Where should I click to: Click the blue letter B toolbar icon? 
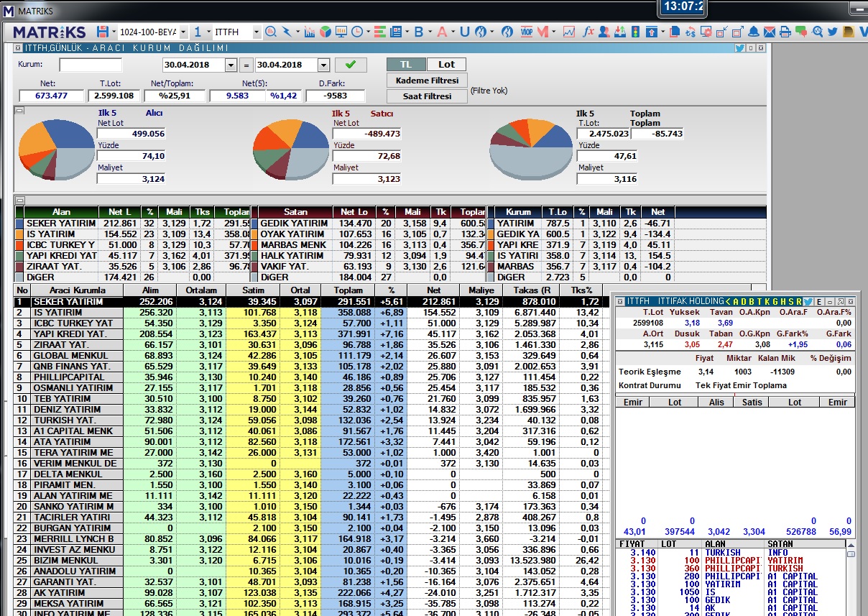tap(419, 32)
